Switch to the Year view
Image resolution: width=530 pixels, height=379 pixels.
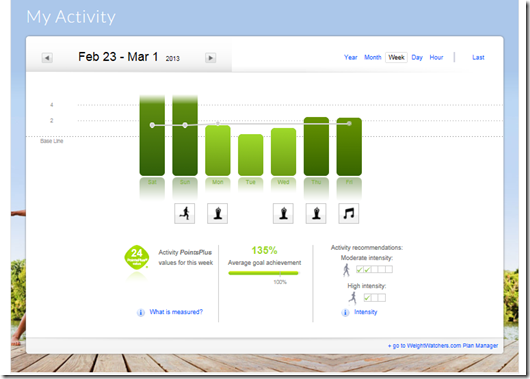(351, 57)
